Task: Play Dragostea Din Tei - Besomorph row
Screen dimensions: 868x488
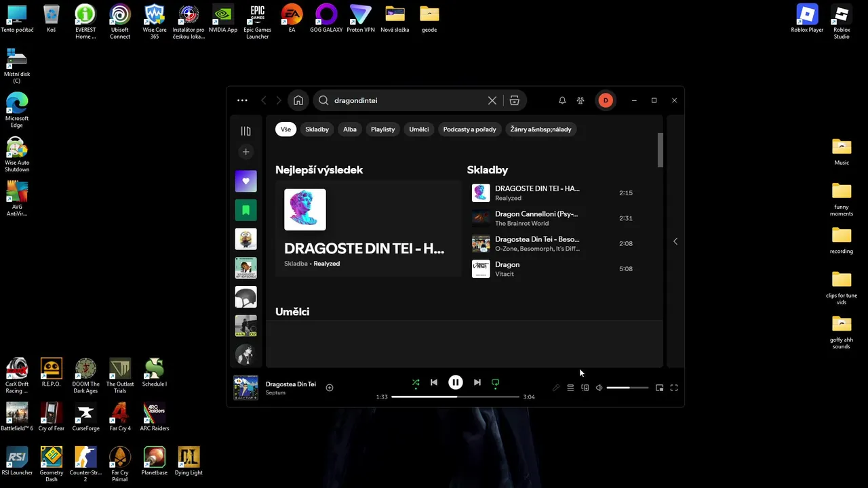Action: pyautogui.click(x=555, y=243)
